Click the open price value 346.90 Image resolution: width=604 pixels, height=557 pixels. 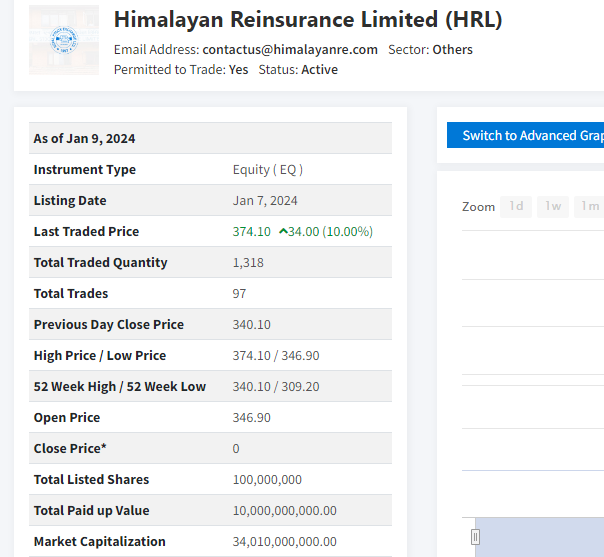point(252,418)
